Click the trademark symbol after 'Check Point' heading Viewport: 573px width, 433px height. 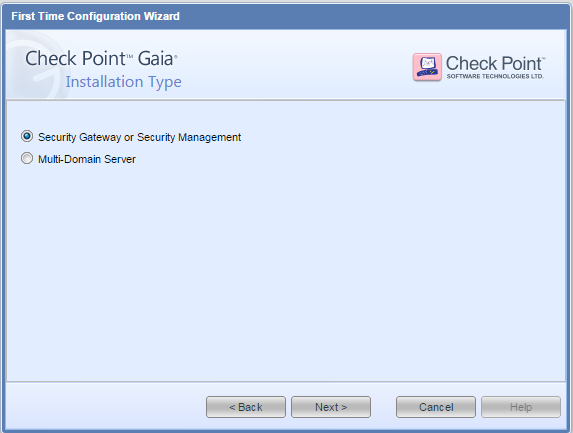(x=130, y=56)
